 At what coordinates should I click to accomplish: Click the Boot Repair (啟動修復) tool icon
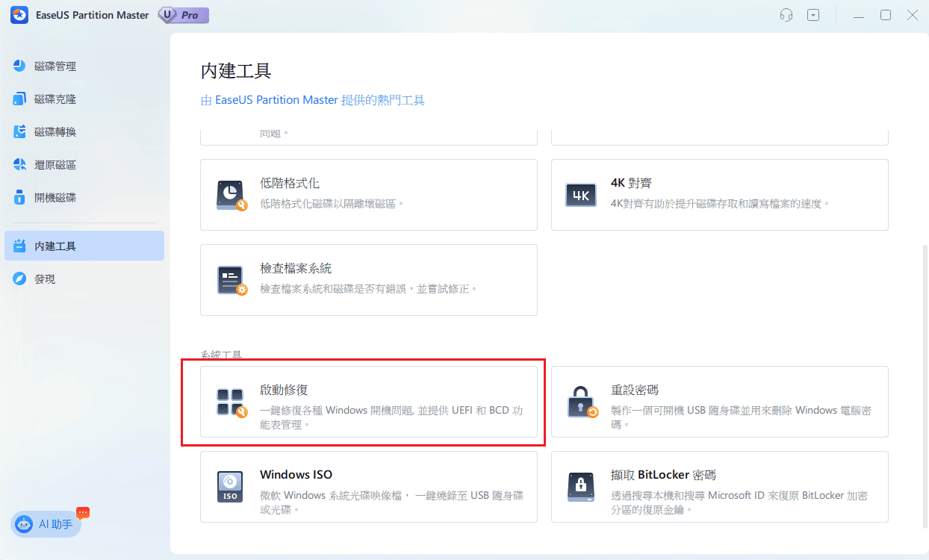point(231,402)
